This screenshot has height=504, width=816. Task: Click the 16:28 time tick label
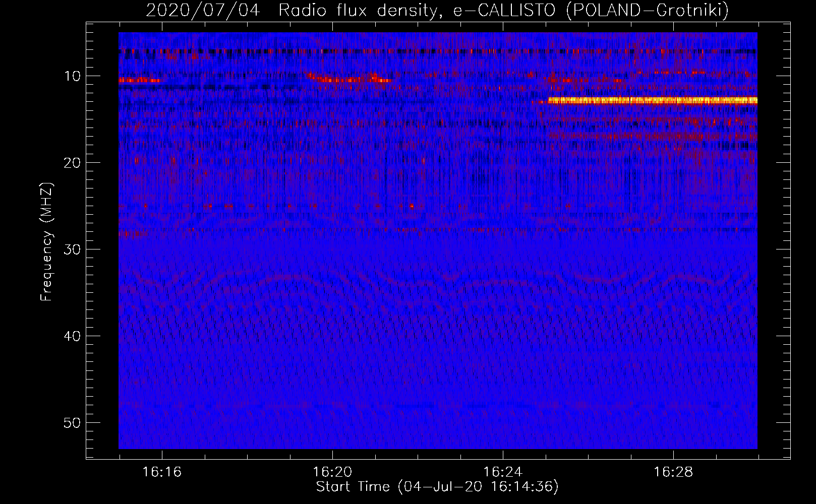(673, 472)
